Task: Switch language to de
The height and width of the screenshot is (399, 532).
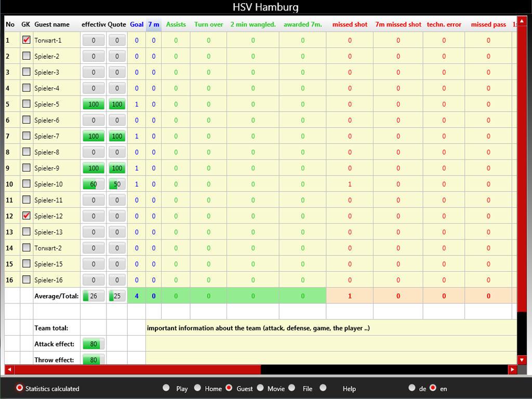Action: [x=412, y=388]
